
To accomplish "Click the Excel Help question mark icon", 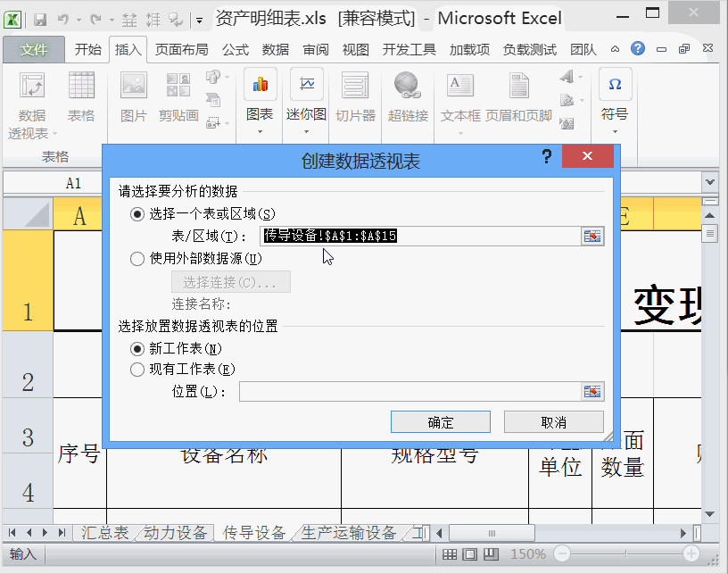I will pyautogui.click(x=638, y=48).
